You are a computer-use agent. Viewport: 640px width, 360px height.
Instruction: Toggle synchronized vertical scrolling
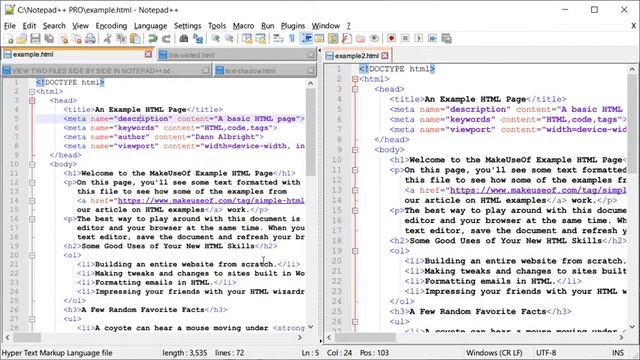[247, 39]
